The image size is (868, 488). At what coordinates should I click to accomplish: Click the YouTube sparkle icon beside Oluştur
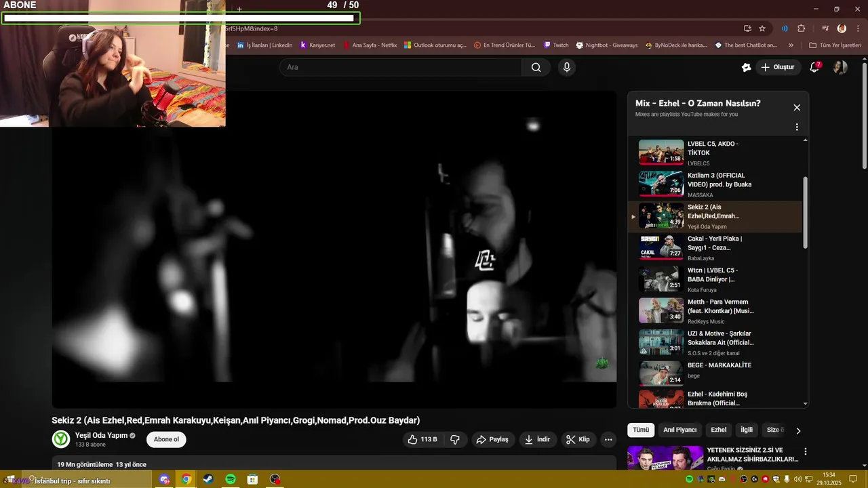tap(747, 67)
